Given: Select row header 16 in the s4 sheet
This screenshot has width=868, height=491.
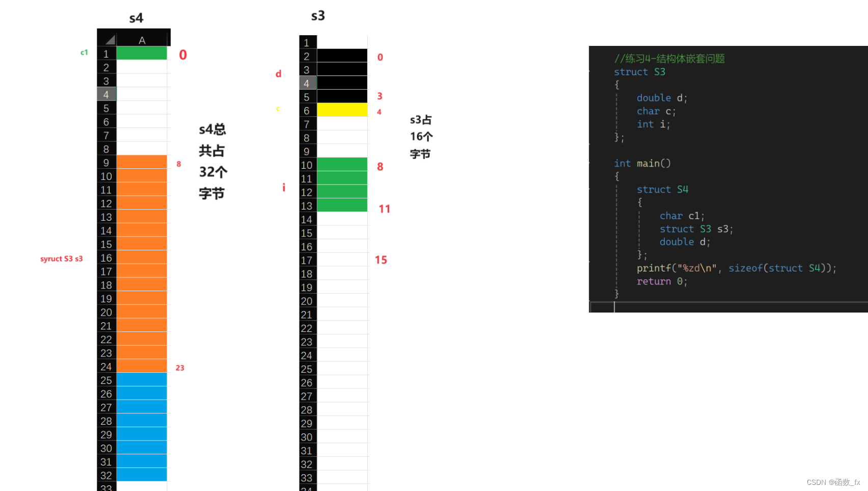Looking at the screenshot, I should tap(106, 257).
